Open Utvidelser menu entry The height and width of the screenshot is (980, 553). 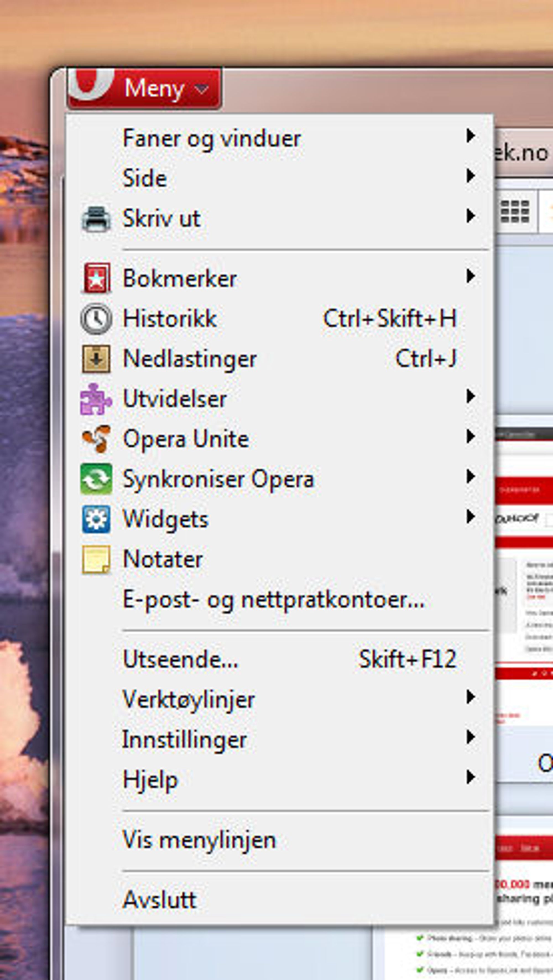tap(280, 399)
